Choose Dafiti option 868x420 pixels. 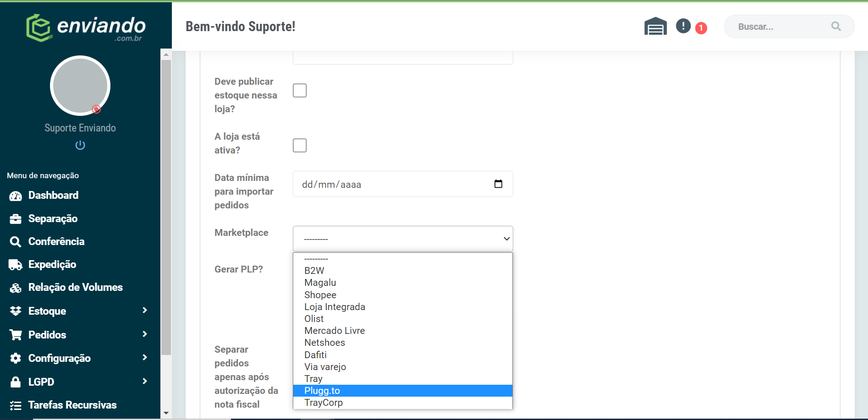pyautogui.click(x=403, y=355)
